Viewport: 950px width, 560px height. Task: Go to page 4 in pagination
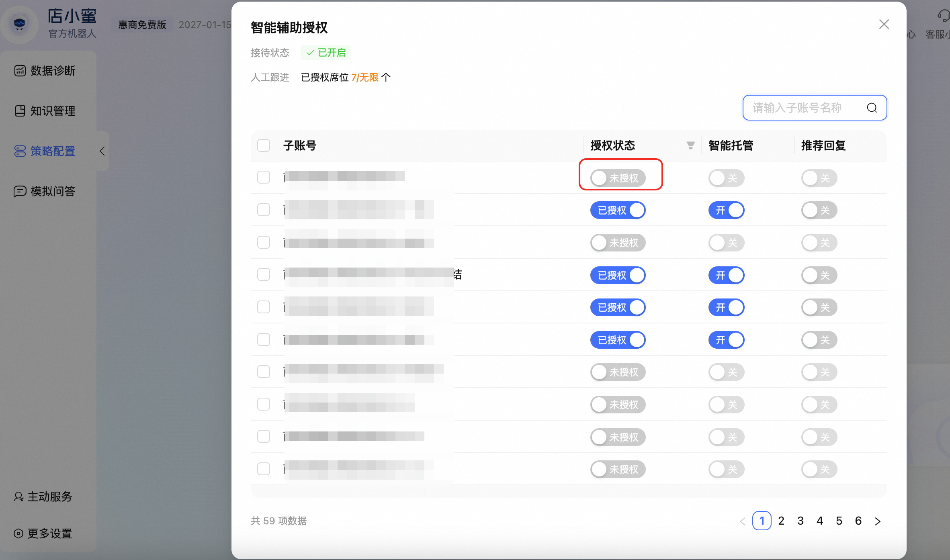point(820,521)
